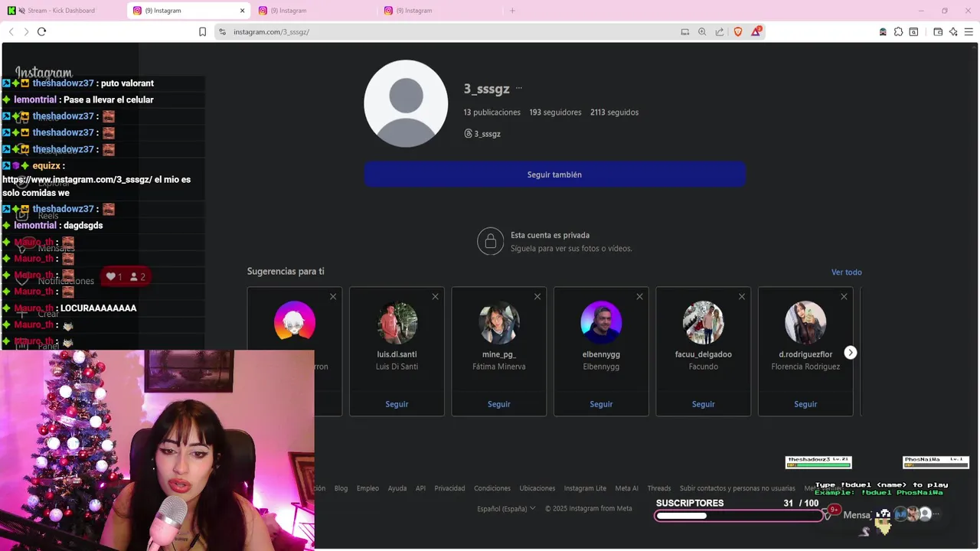Follow d.rodriguezflor with Seguir
The width and height of the screenshot is (980, 551).
[805, 404]
